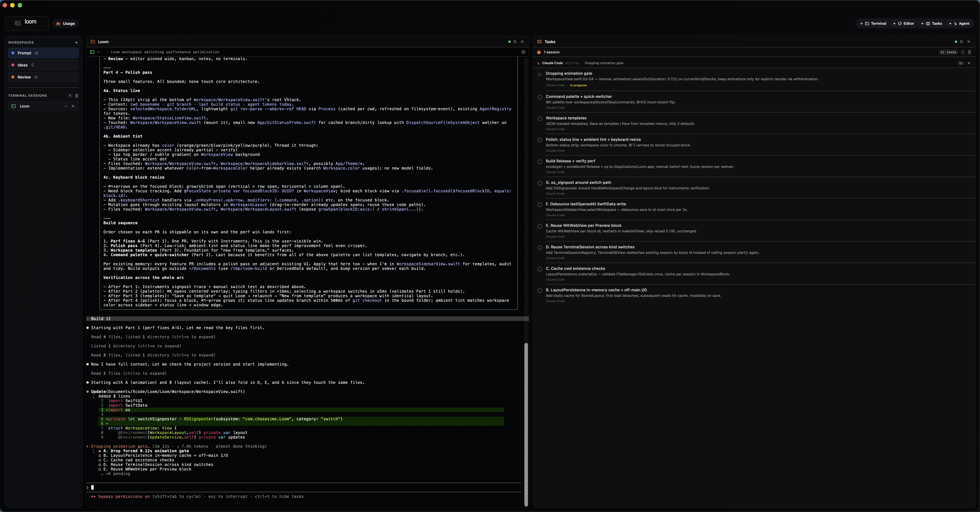The image size is (980, 512).
Task: Select the Review workspace
Action: click(x=43, y=77)
